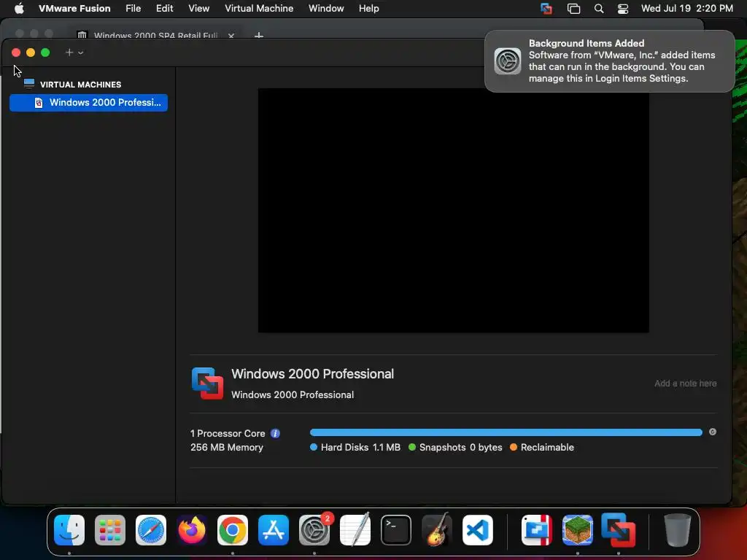Open Control Center in the menu bar
747x560 pixels.
[623, 9]
